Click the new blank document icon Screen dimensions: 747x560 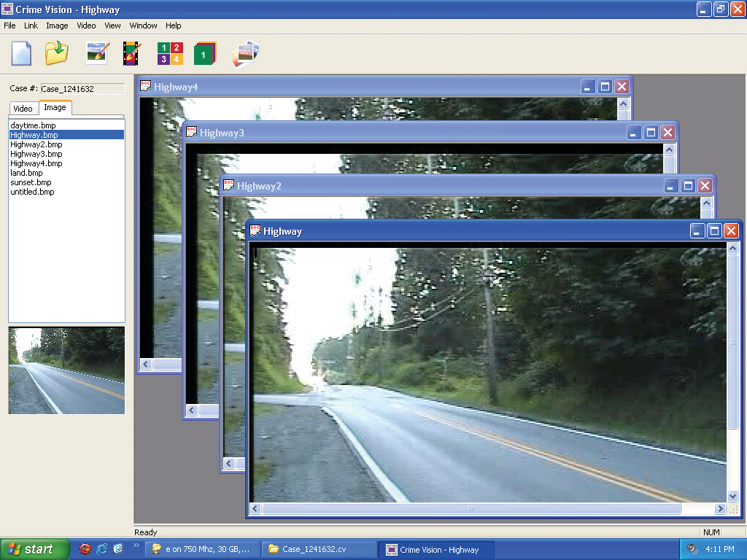[21, 54]
